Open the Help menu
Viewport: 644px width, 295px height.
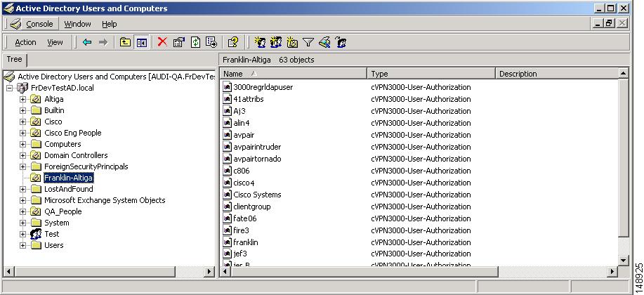click(110, 25)
